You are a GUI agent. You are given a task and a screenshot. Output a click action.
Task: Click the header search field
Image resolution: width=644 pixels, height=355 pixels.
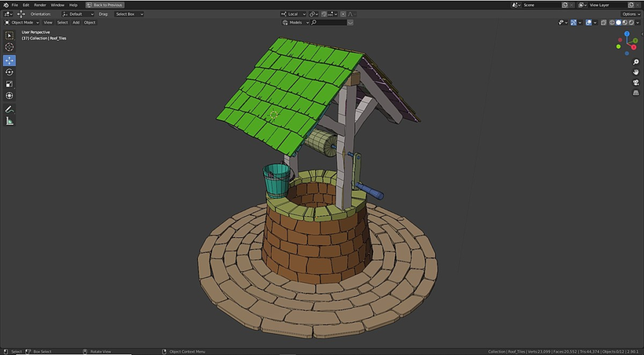click(x=328, y=23)
